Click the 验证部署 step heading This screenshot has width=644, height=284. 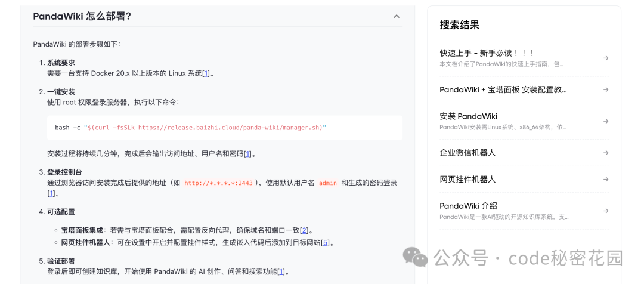61,261
